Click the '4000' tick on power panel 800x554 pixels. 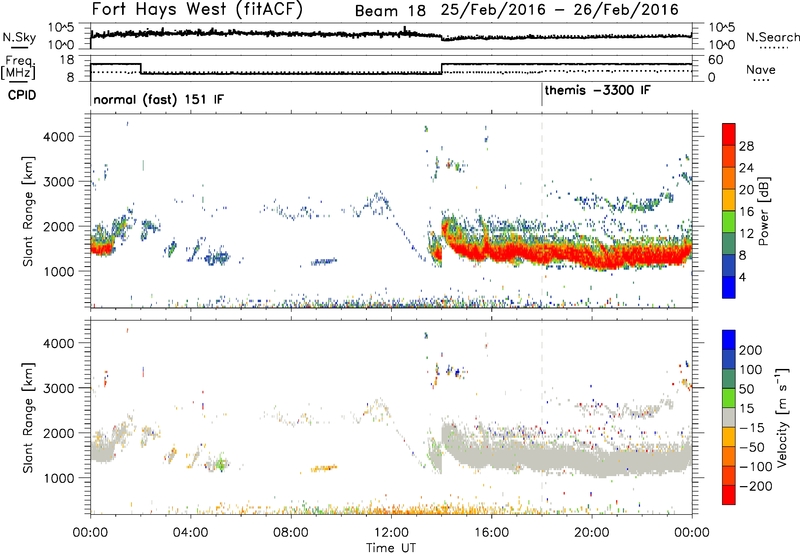pos(59,137)
